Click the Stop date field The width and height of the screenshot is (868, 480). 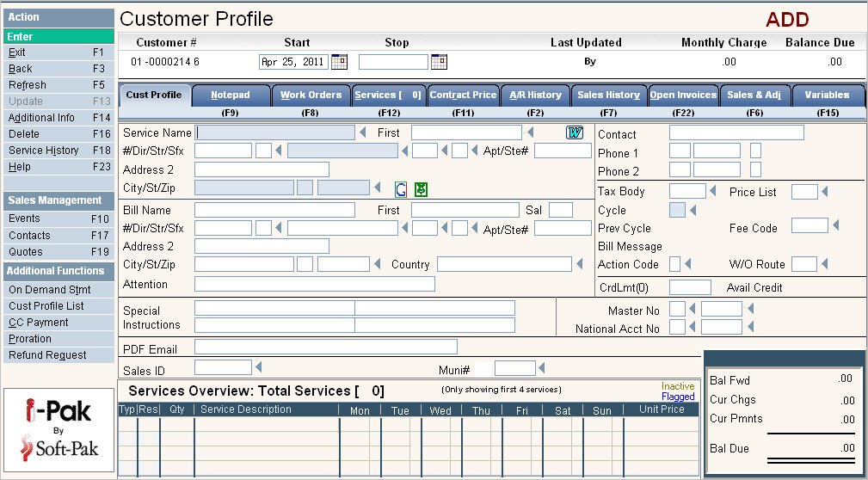coord(394,62)
